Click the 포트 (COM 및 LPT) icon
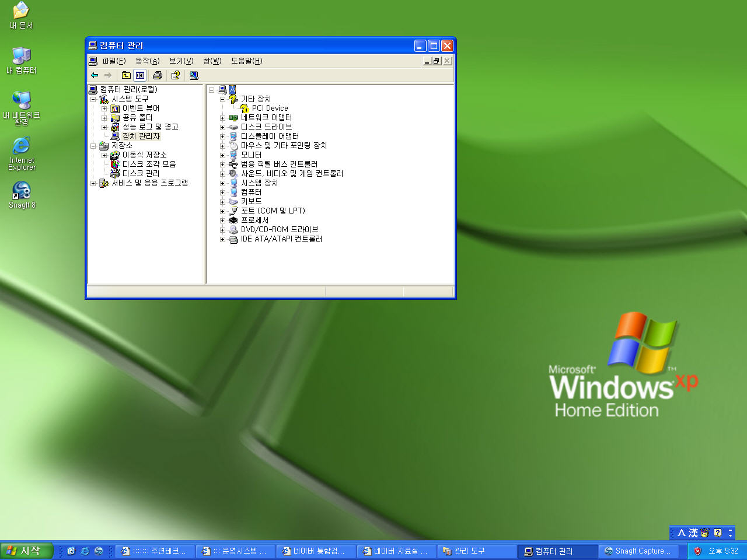Viewport: 747px width, 560px height. [x=233, y=211]
